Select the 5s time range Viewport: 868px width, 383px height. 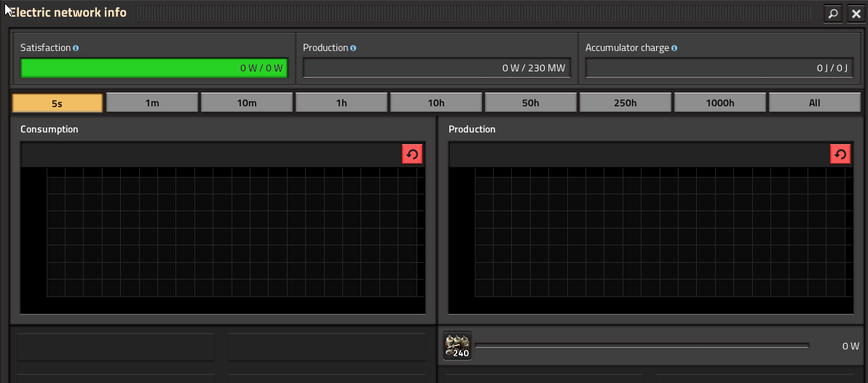tap(57, 103)
